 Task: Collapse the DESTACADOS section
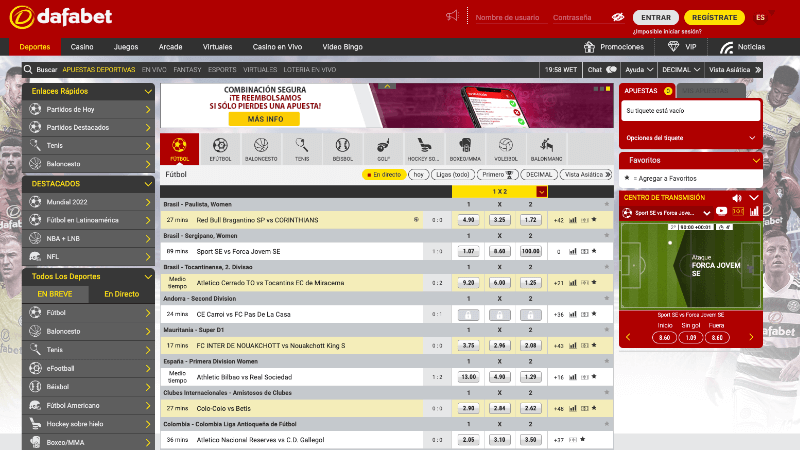pos(148,184)
